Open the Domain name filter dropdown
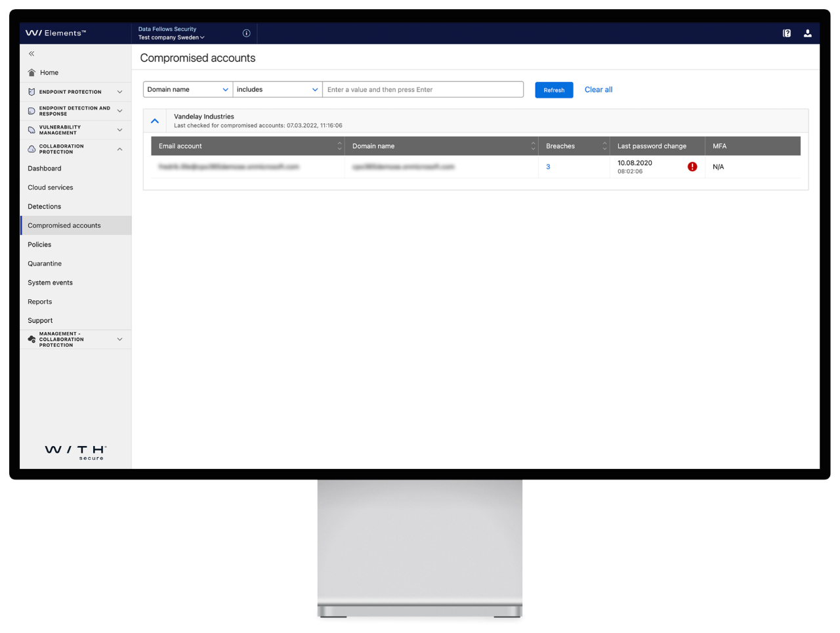This screenshot has height=633, width=840. 188,89
